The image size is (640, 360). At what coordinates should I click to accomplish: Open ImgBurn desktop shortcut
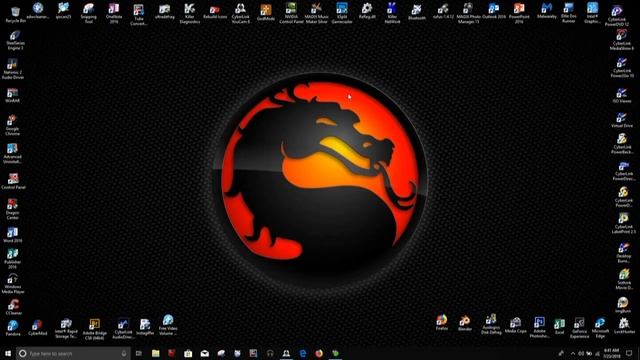[623, 305]
